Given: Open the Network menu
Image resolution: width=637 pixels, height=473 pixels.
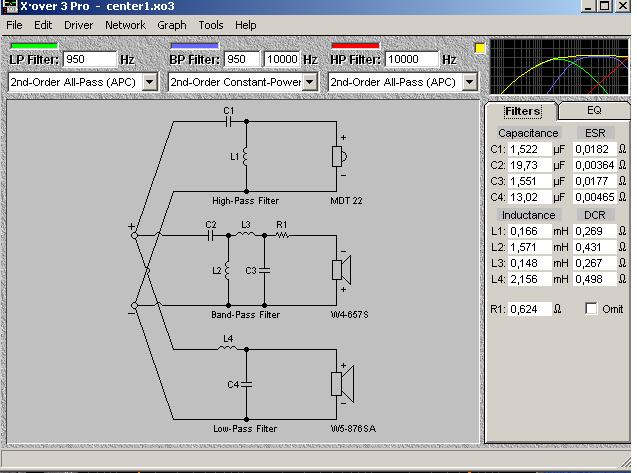Looking at the screenshot, I should [x=125, y=25].
